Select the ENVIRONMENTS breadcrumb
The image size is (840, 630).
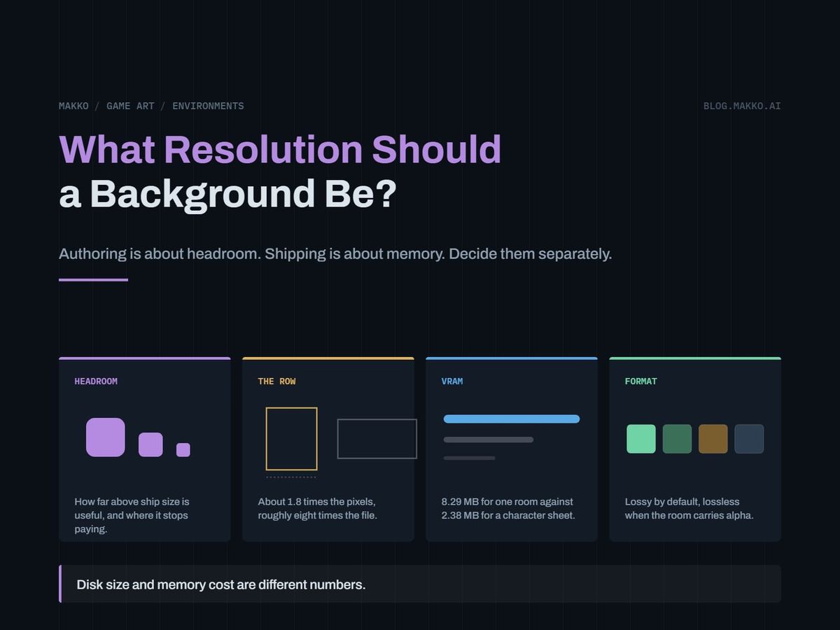[x=208, y=106]
